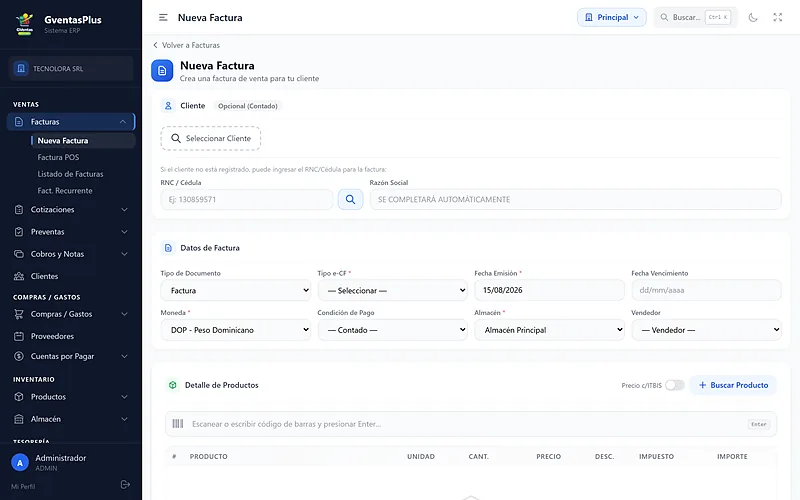800x500 pixels.
Task: Click the Fecha Emisión date field
Action: click(549, 290)
